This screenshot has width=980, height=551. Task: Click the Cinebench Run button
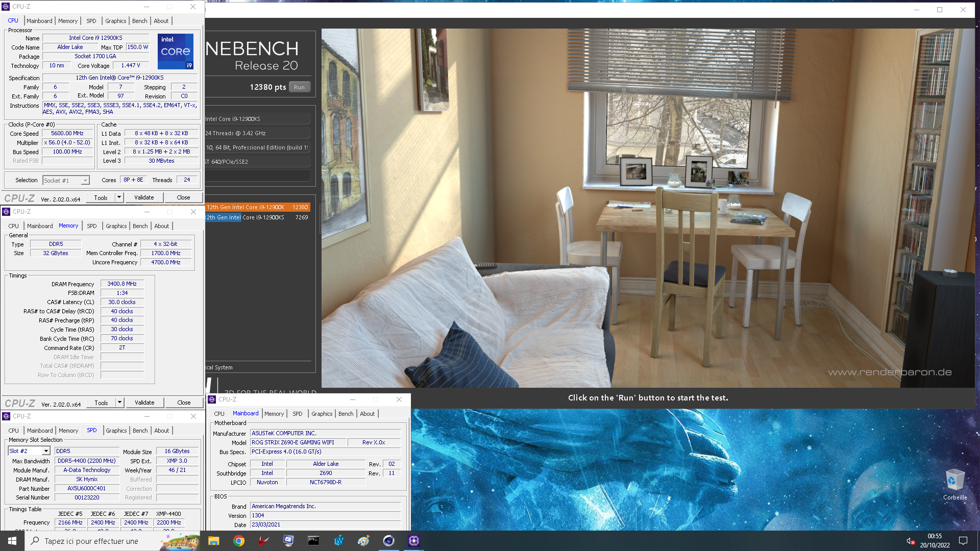(300, 87)
